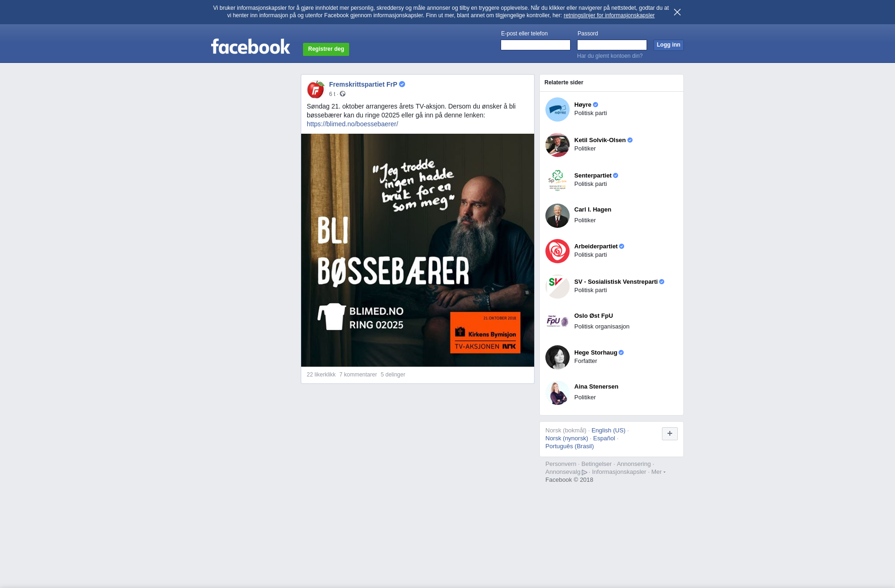Open the Oslo Øst FpU logo
This screenshot has height=588, width=895.
click(558, 322)
